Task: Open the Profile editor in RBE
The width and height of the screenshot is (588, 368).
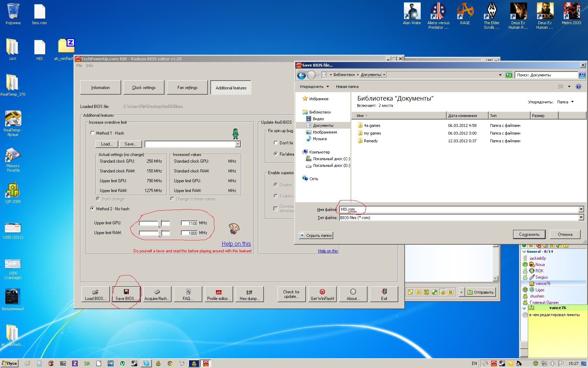Action: pos(219,294)
